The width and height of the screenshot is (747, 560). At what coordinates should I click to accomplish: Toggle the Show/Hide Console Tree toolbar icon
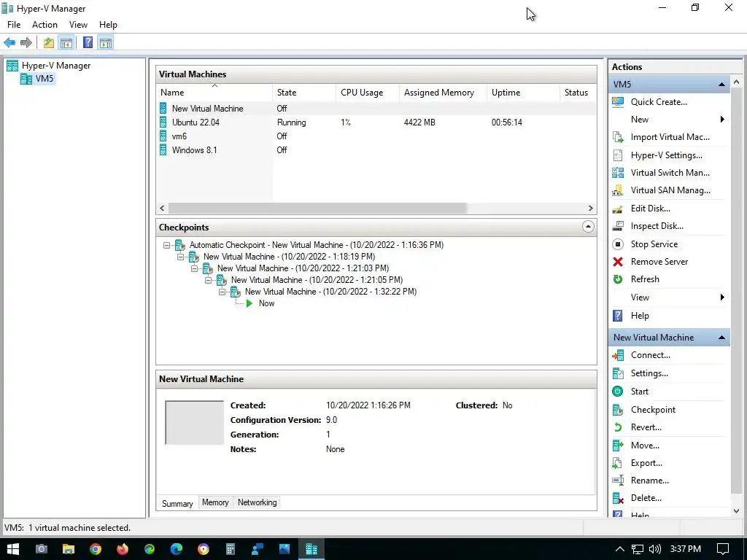[x=66, y=43]
